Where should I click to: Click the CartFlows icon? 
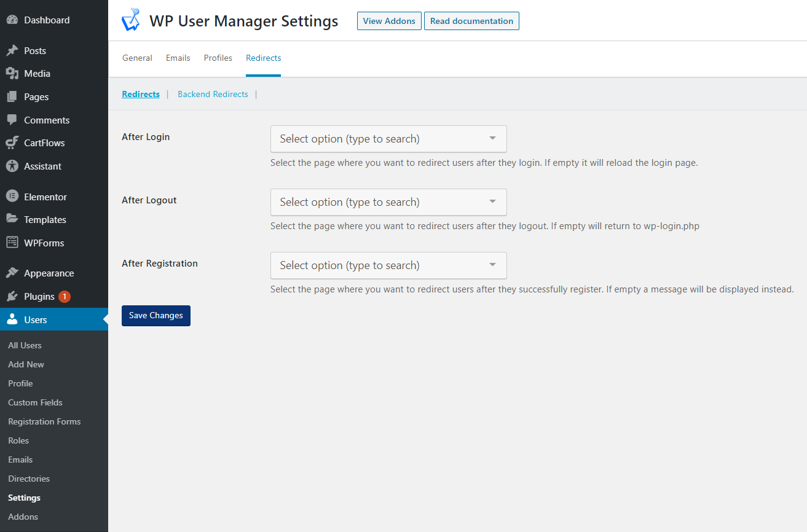12,143
